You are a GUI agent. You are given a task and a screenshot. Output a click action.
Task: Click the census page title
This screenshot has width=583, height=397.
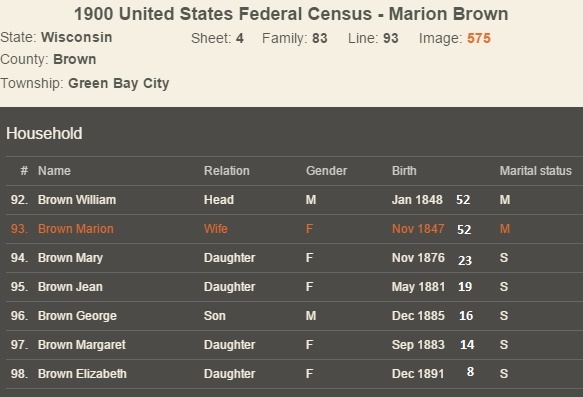[291, 14]
